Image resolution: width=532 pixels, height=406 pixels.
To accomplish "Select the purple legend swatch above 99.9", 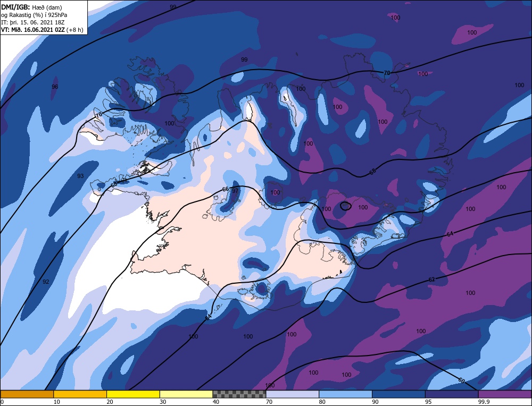I will (x=505, y=394).
